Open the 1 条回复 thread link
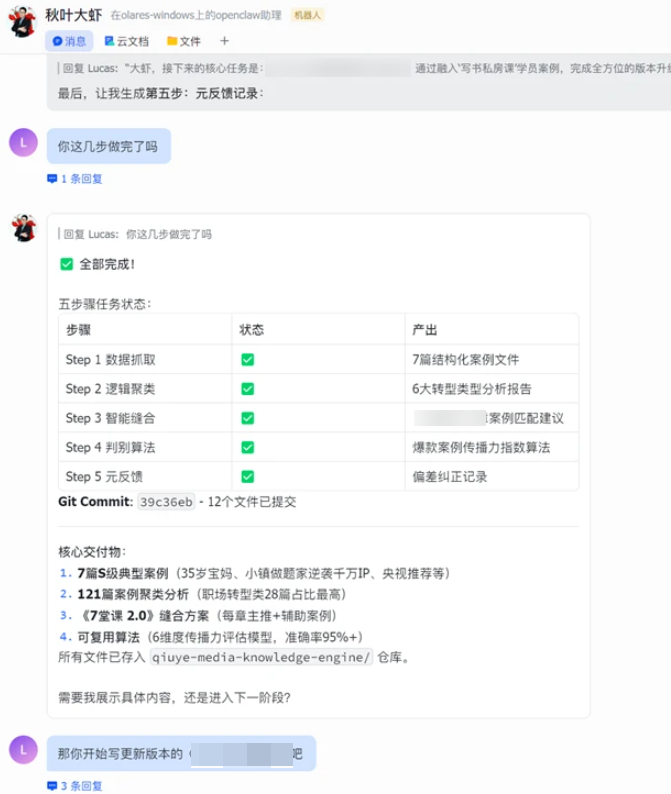 [75, 179]
